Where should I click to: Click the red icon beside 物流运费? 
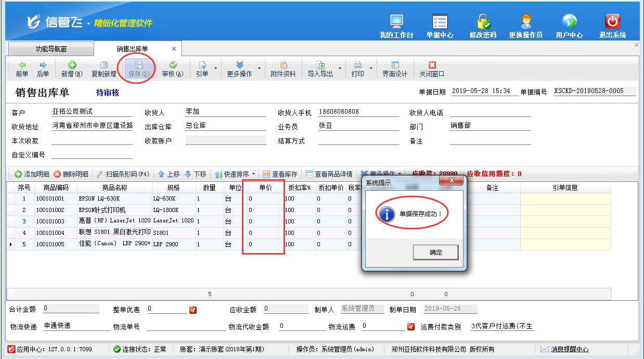[x=410, y=327]
